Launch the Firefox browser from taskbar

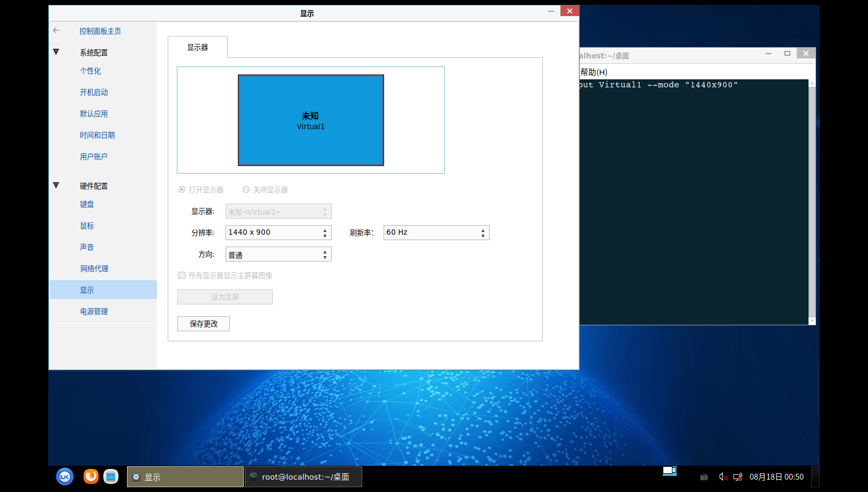click(x=91, y=476)
